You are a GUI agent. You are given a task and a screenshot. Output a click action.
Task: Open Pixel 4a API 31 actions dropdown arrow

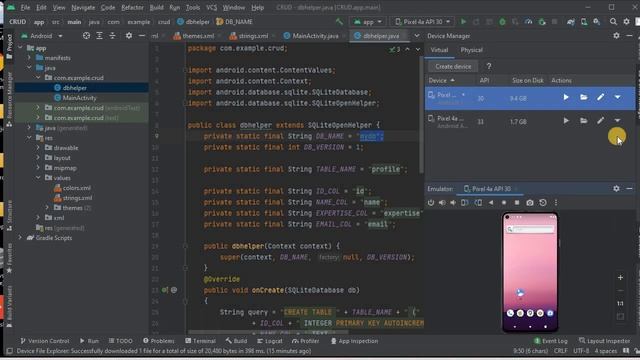(618, 121)
